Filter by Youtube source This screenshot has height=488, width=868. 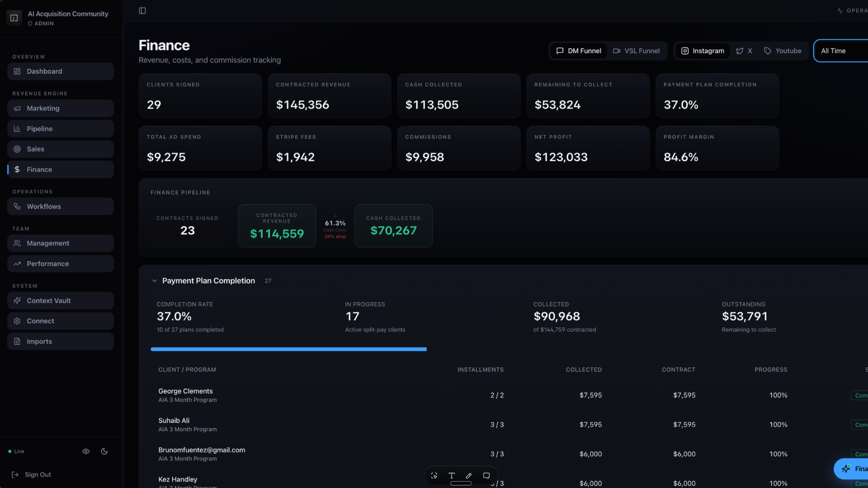[x=783, y=51]
